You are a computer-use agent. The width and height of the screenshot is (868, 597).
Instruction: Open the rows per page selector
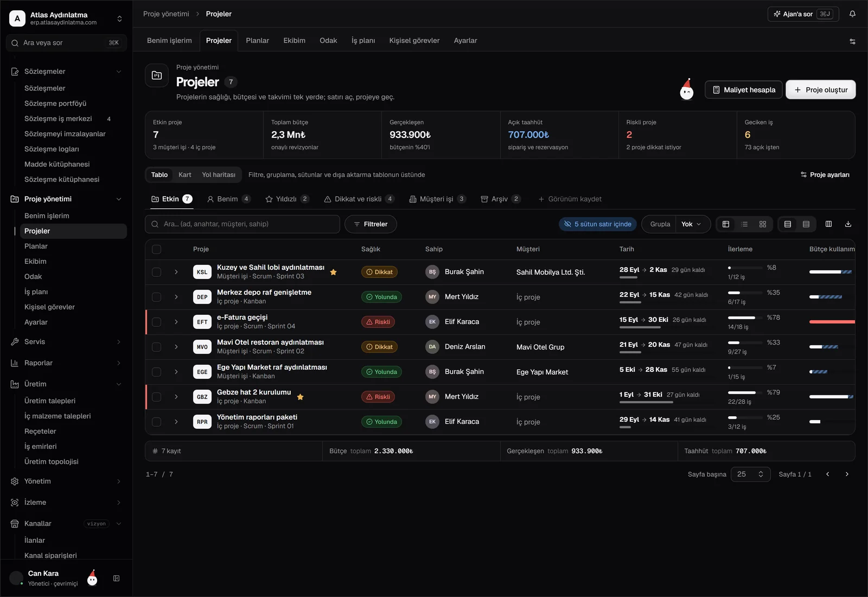(x=750, y=474)
